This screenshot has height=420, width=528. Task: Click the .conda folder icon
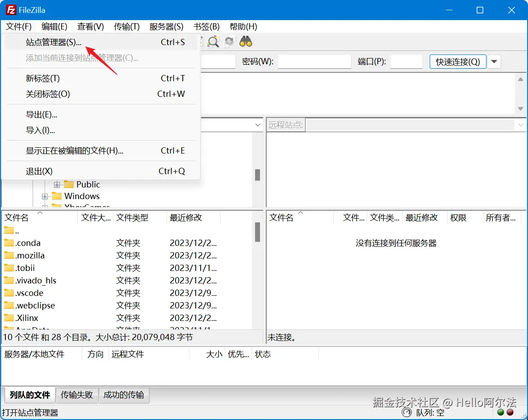pos(9,243)
